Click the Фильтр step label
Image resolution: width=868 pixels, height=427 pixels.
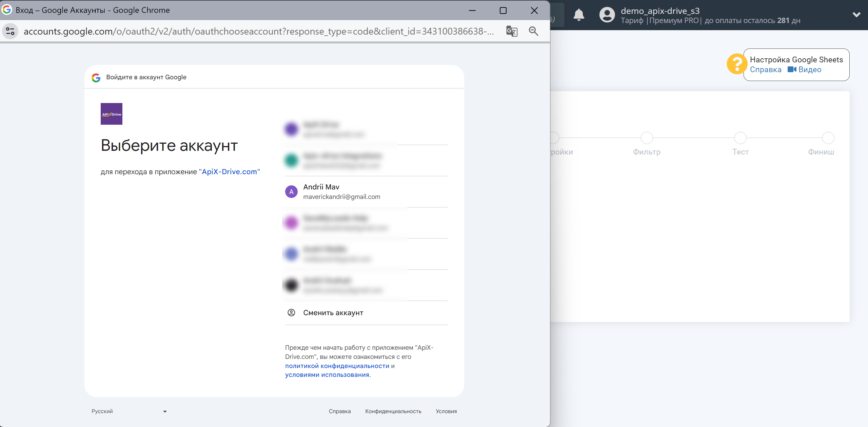tap(647, 152)
